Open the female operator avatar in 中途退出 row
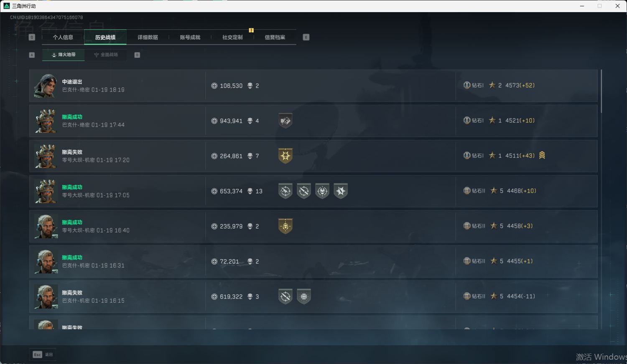The width and height of the screenshot is (627, 364). click(46, 86)
